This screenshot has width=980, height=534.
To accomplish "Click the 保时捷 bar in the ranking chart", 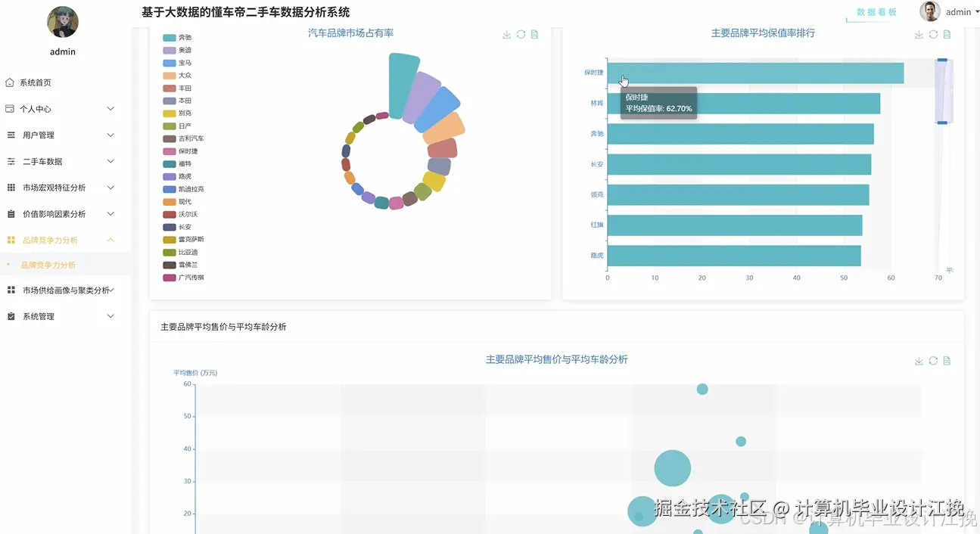I will click(x=756, y=73).
